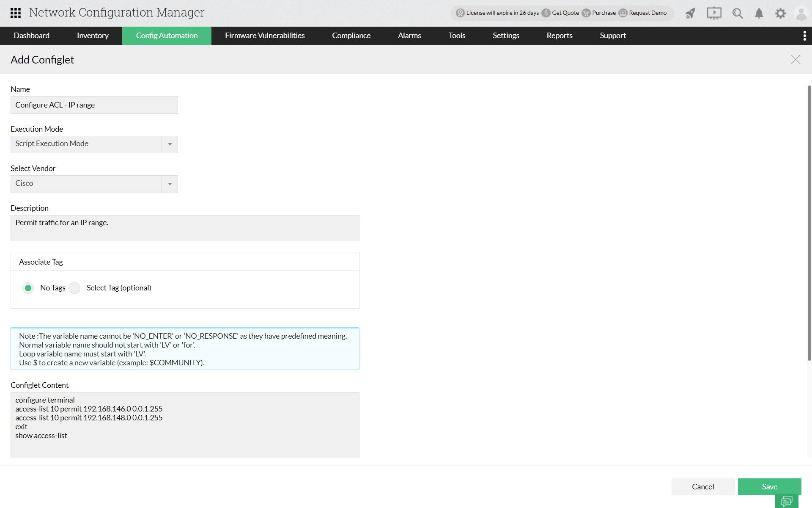Screen dimensions: 812x508
Task: Open the overflow three-dot menu on navbar
Action: coord(805,36)
